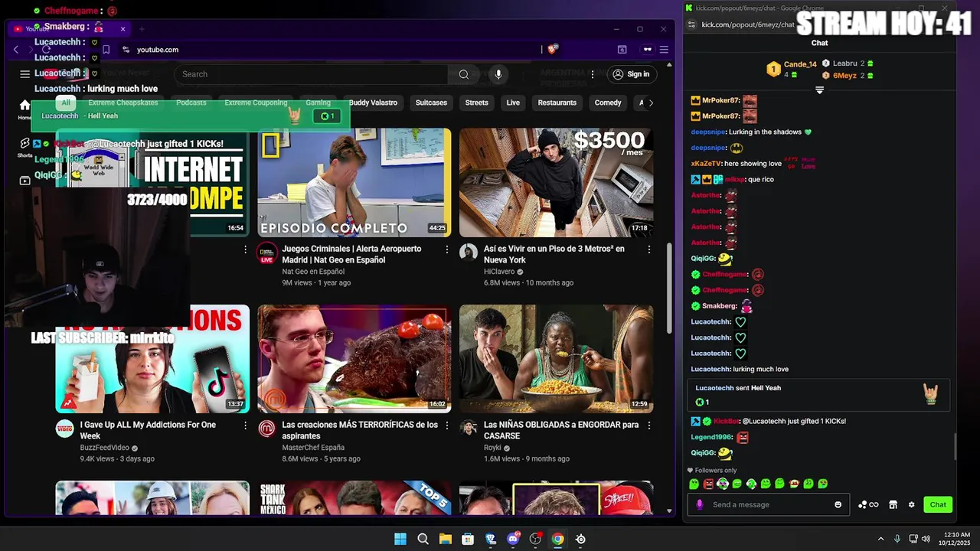
Task: Open emoji picker in Kick chat input
Action: 838,504
